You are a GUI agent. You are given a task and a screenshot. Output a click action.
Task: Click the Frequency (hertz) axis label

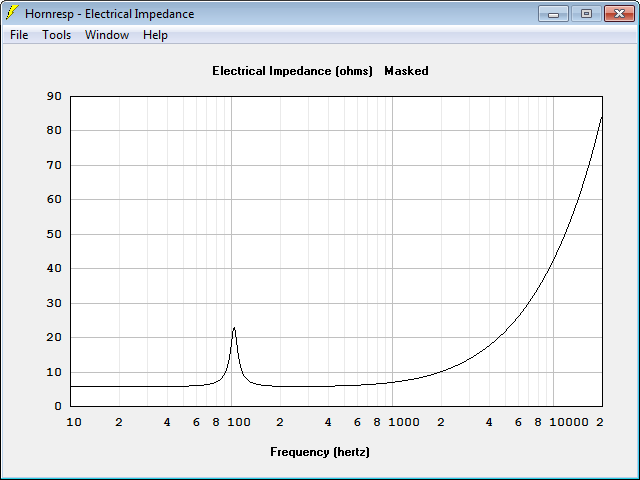[x=320, y=452]
